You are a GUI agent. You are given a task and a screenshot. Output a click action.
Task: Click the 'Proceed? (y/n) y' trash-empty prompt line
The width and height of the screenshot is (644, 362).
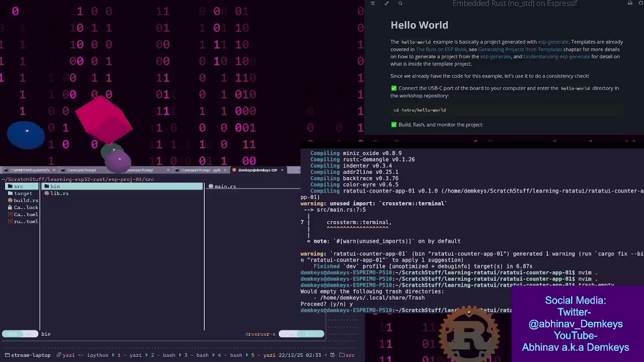(x=327, y=304)
